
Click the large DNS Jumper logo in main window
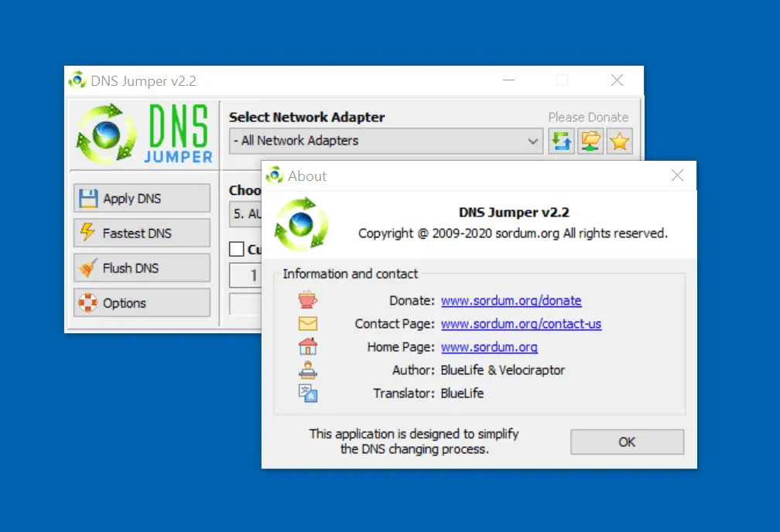coord(144,133)
